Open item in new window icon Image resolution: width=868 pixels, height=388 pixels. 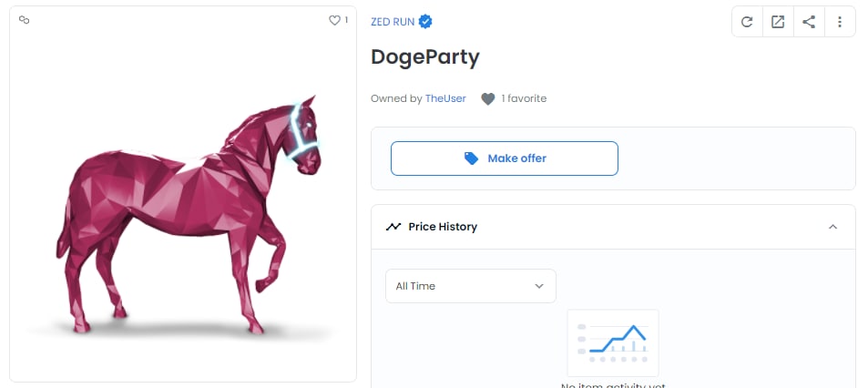coord(778,22)
